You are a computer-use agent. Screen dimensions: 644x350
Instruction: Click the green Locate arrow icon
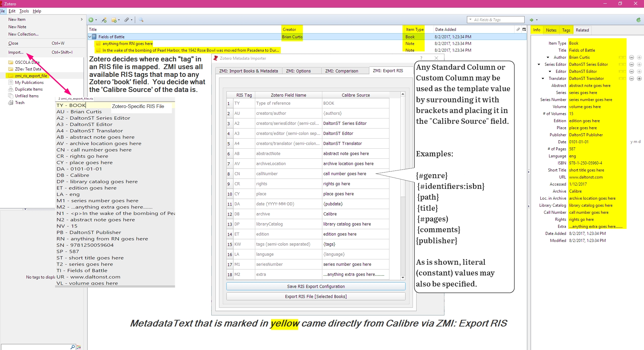(x=532, y=20)
